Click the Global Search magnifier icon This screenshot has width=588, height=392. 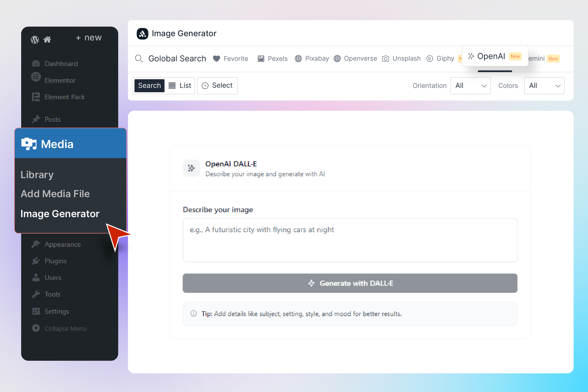(x=139, y=59)
